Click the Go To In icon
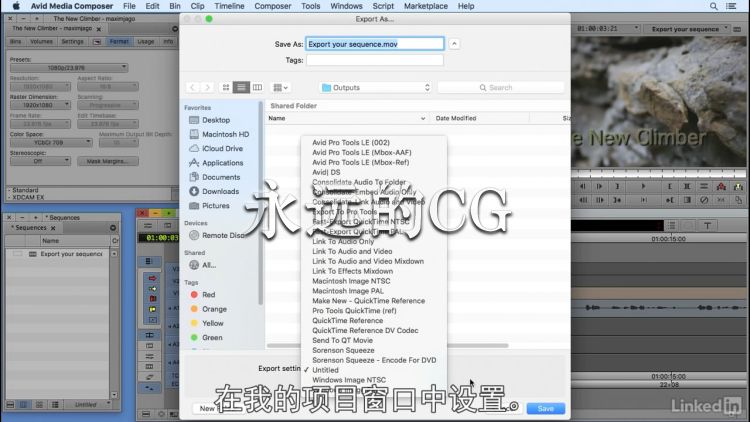 pos(617,200)
